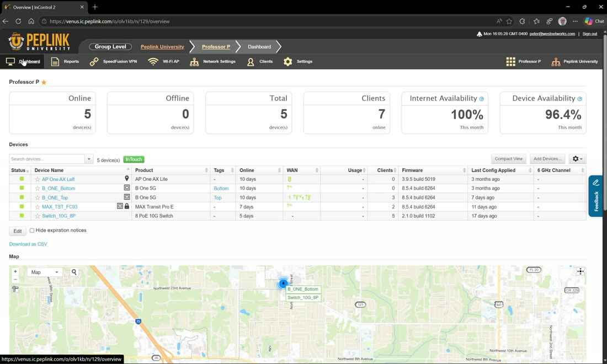Open B_ONE_Top device link
Image resolution: width=607 pixels, height=364 pixels.
point(55,197)
